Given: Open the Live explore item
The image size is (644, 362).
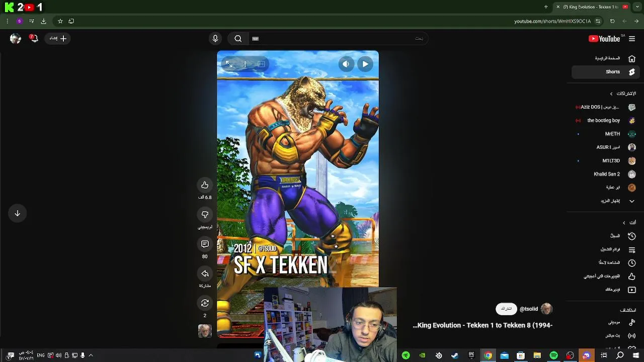Looking at the screenshot, I should pyautogui.click(x=606, y=336).
